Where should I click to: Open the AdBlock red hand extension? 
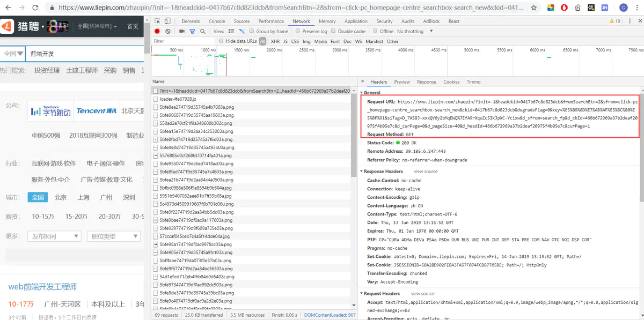click(564, 8)
